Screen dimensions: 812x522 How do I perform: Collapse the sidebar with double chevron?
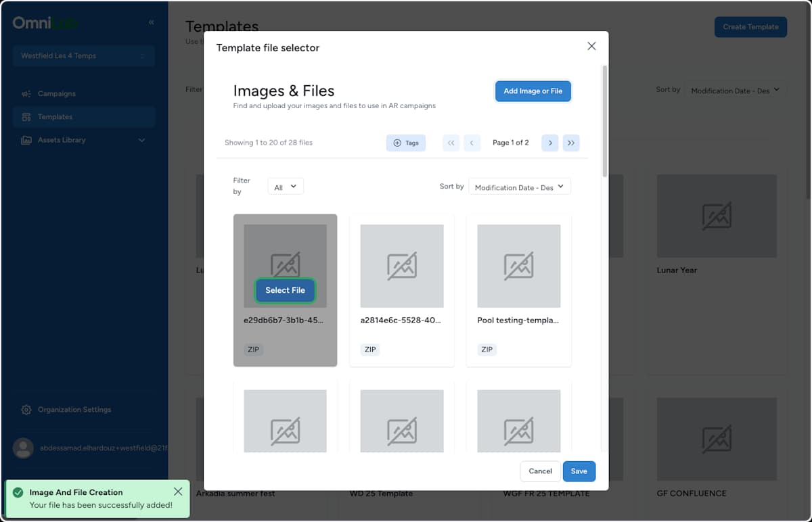click(151, 22)
